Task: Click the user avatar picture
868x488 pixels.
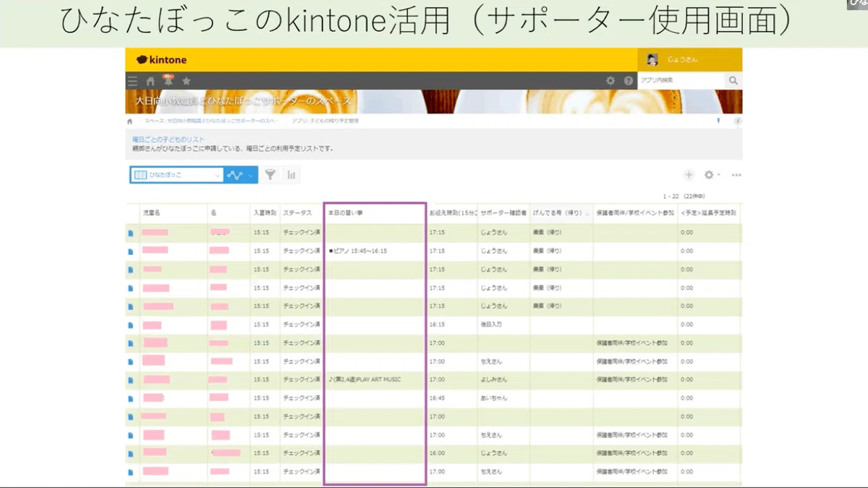Action: [652, 59]
